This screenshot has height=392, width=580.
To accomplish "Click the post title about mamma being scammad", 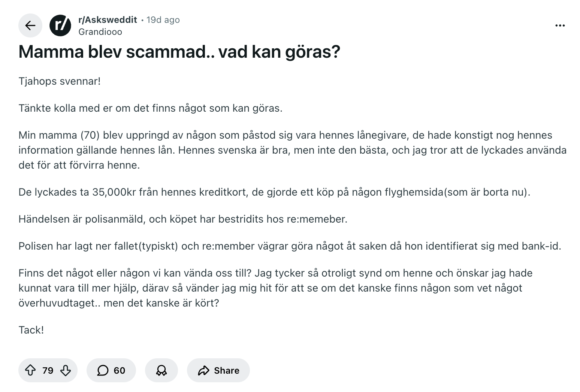I will pos(179,52).
